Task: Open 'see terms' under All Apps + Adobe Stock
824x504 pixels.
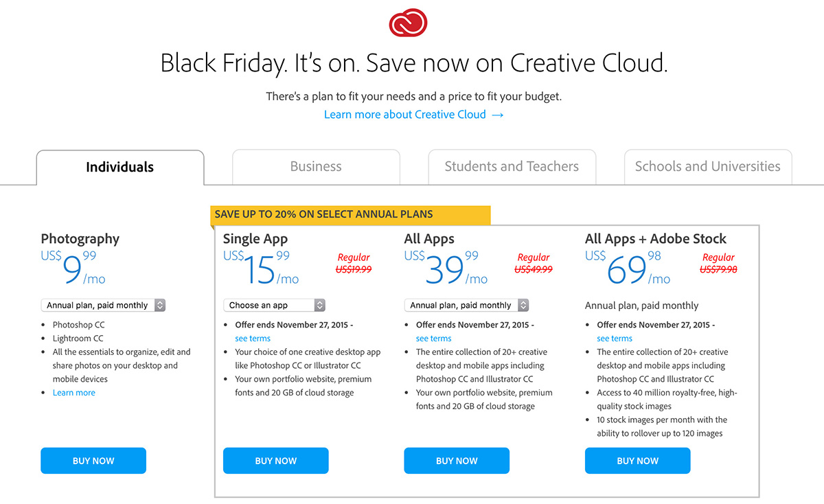Action: 615,339
